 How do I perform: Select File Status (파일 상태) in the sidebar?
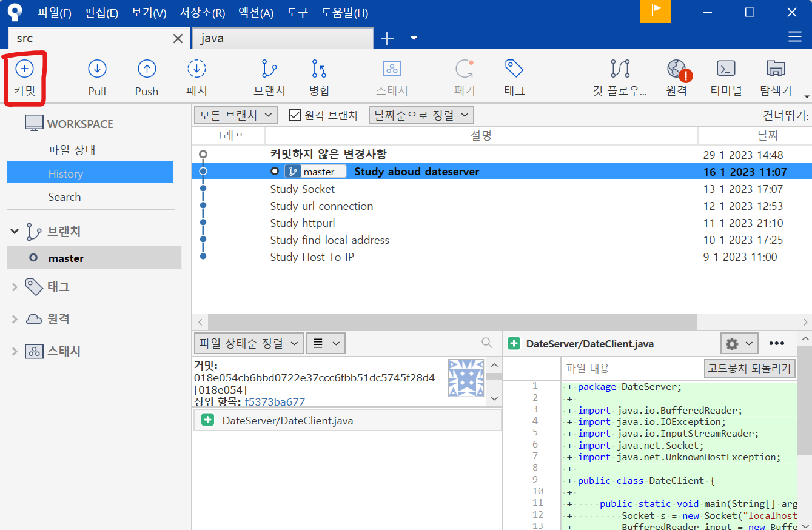click(x=72, y=150)
